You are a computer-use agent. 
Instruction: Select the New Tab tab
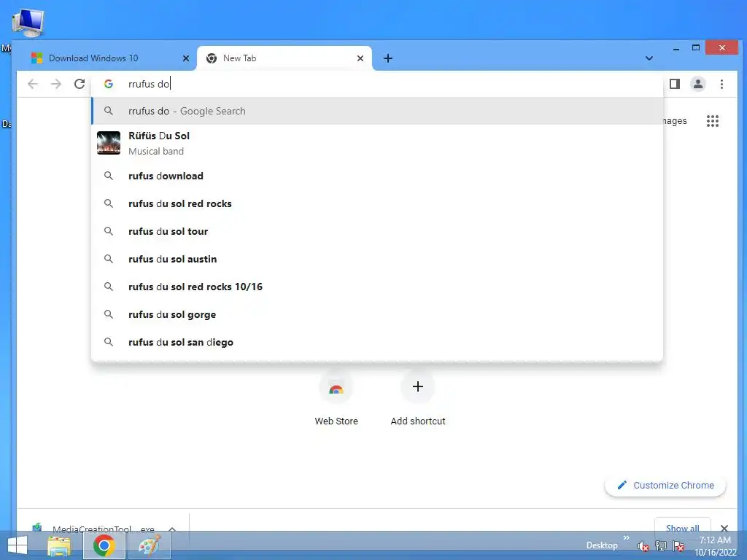[285, 58]
